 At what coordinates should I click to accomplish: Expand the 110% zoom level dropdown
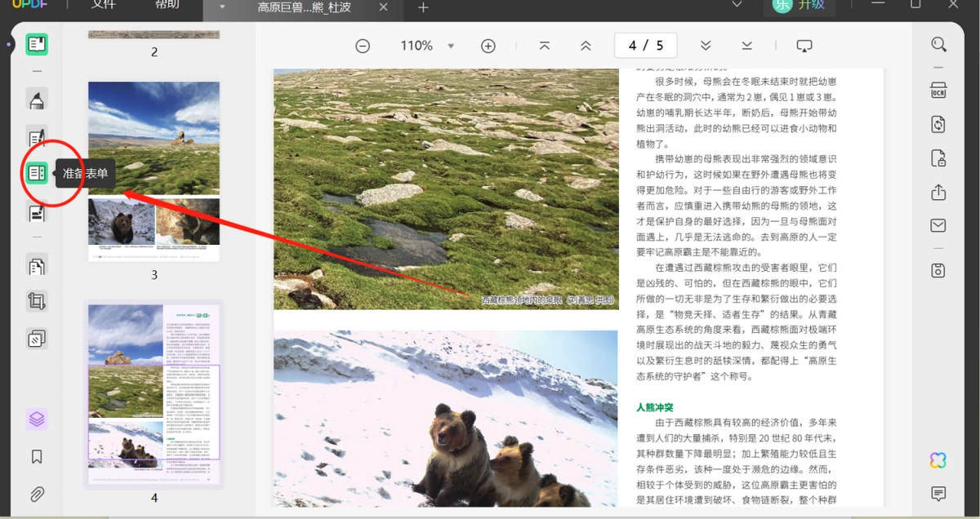(x=451, y=47)
